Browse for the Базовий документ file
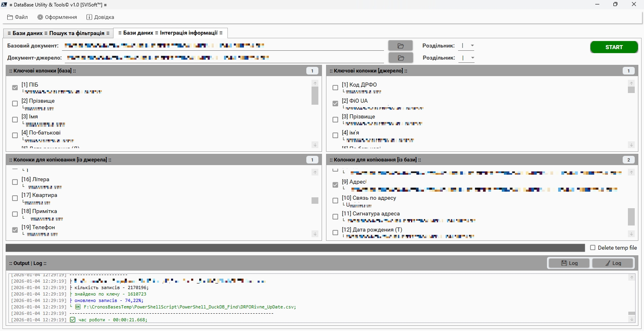 [400, 46]
